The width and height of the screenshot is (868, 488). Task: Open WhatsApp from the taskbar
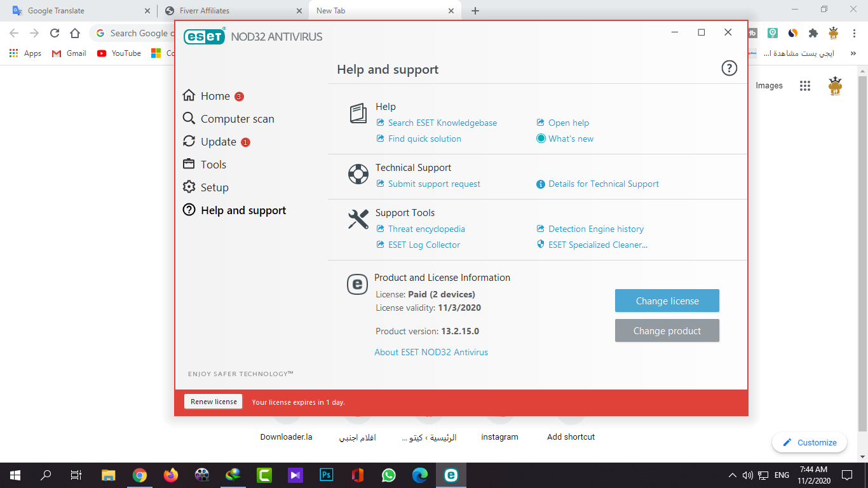(389, 475)
